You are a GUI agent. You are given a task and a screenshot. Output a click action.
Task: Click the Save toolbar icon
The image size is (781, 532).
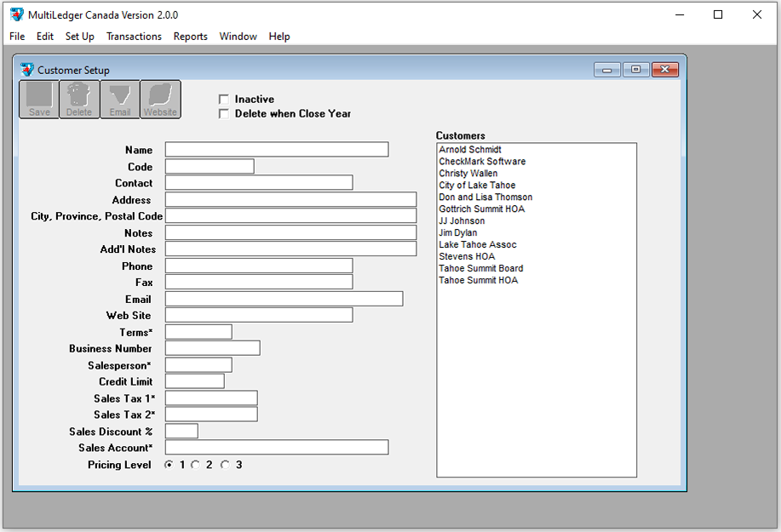tap(39, 99)
